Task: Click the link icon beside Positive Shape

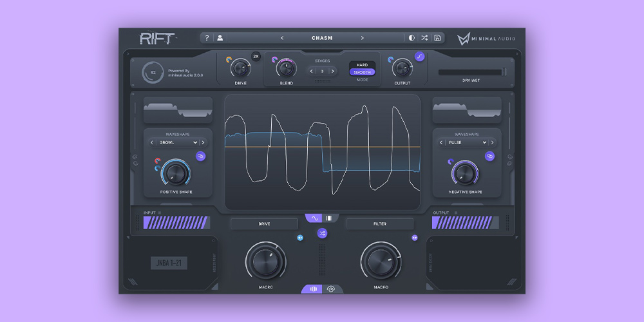Action: coord(200,156)
